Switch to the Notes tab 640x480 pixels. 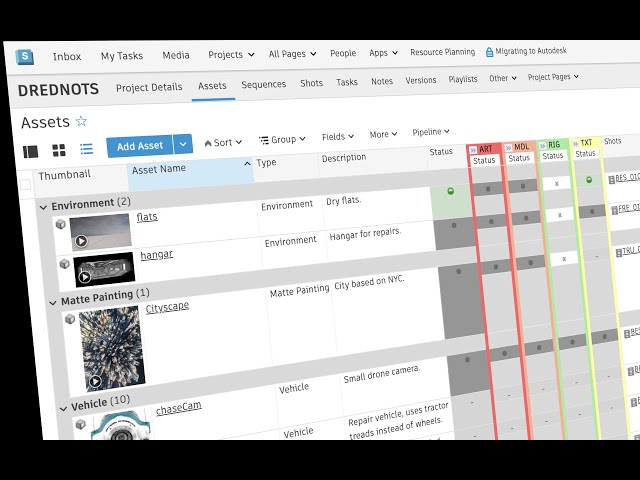pyautogui.click(x=382, y=81)
